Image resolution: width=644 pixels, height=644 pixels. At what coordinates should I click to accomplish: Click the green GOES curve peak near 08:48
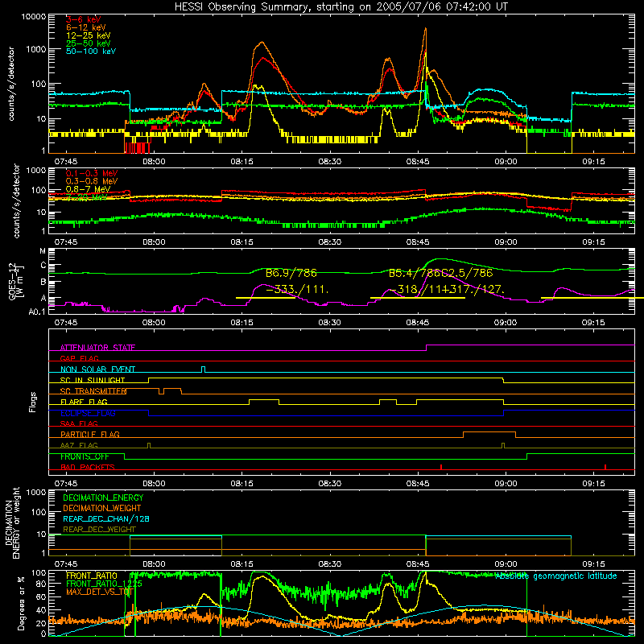click(x=440, y=259)
